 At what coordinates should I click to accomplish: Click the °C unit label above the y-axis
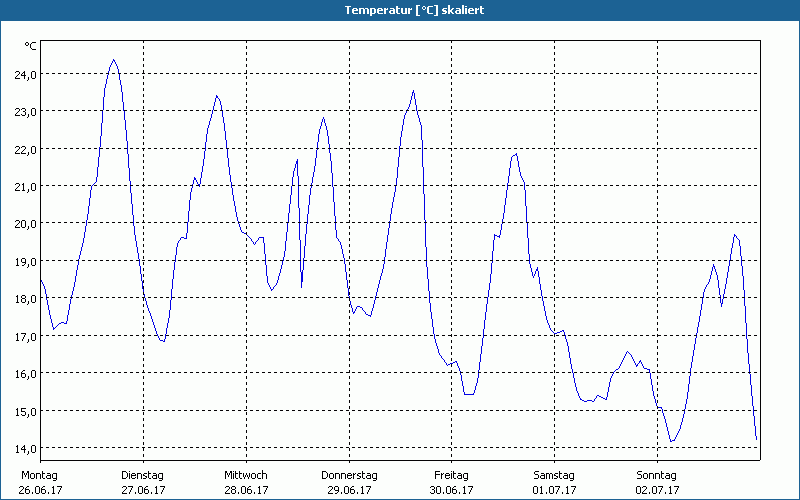point(30,46)
